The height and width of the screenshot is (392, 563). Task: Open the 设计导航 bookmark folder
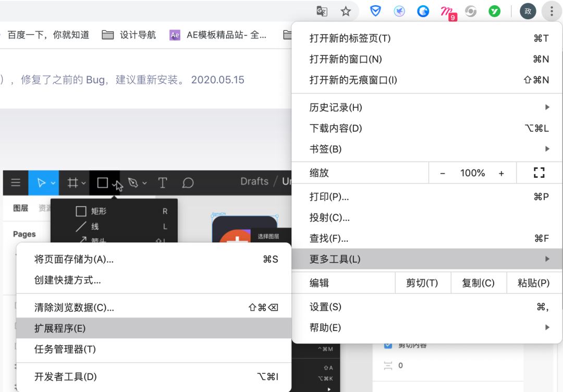(x=129, y=35)
